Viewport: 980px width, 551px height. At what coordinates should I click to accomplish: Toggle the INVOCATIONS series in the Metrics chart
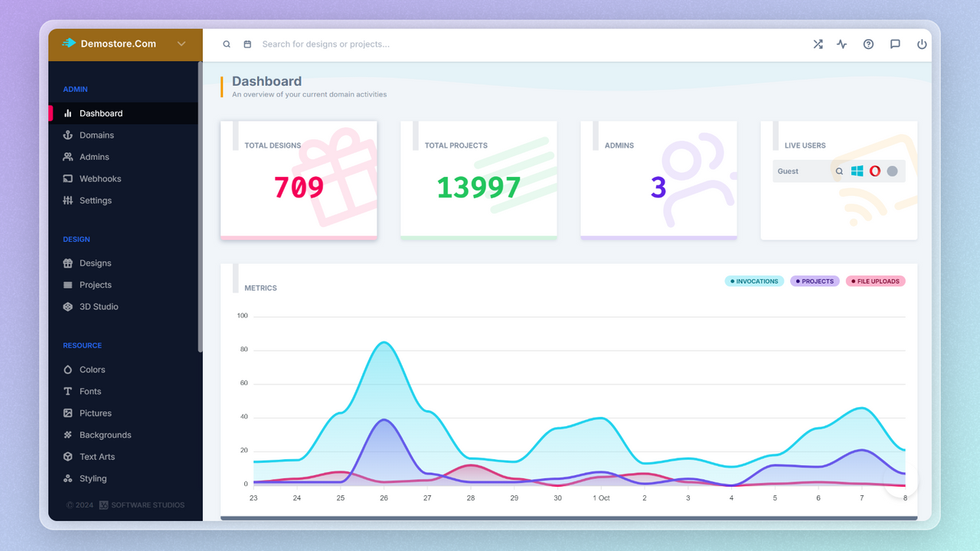(x=753, y=281)
